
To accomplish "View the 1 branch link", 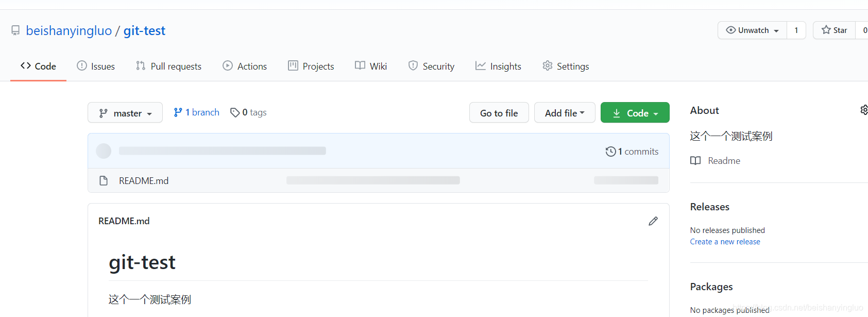I will (197, 112).
